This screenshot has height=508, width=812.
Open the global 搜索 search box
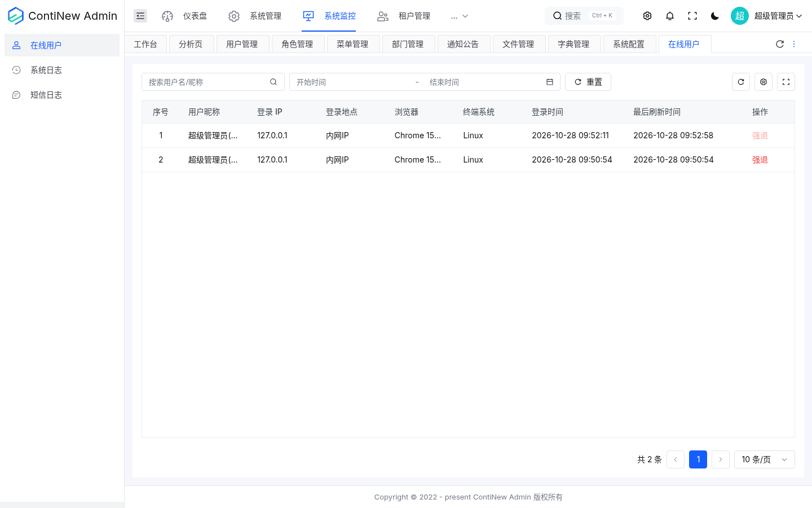coord(584,16)
